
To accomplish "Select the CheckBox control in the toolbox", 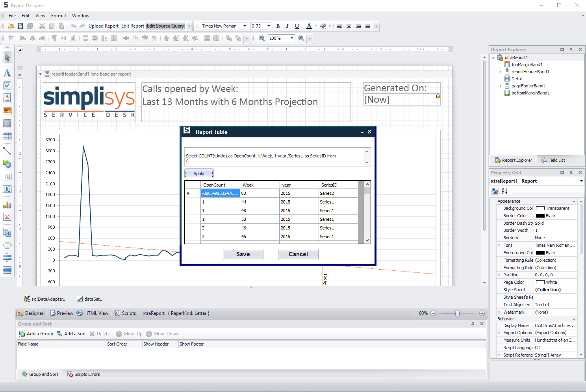I will pos(7,85).
